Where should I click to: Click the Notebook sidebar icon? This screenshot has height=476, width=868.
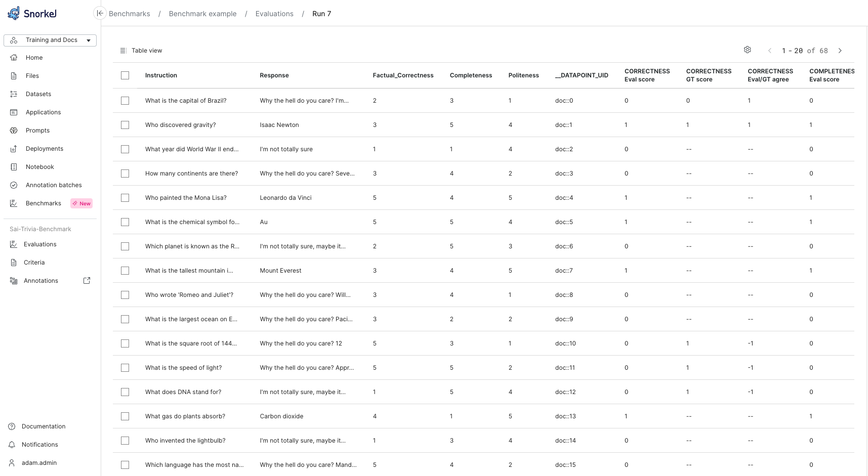tap(14, 167)
